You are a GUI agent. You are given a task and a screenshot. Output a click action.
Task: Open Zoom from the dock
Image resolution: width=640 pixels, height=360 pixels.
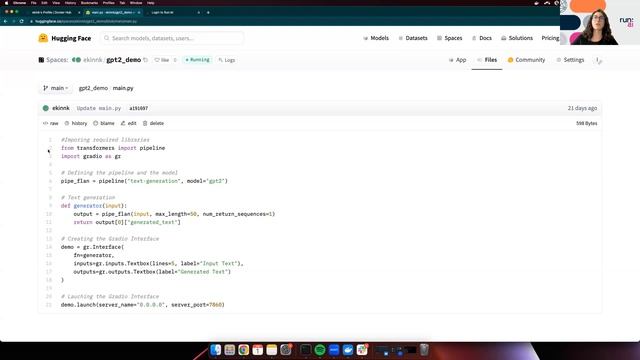pos(334,350)
